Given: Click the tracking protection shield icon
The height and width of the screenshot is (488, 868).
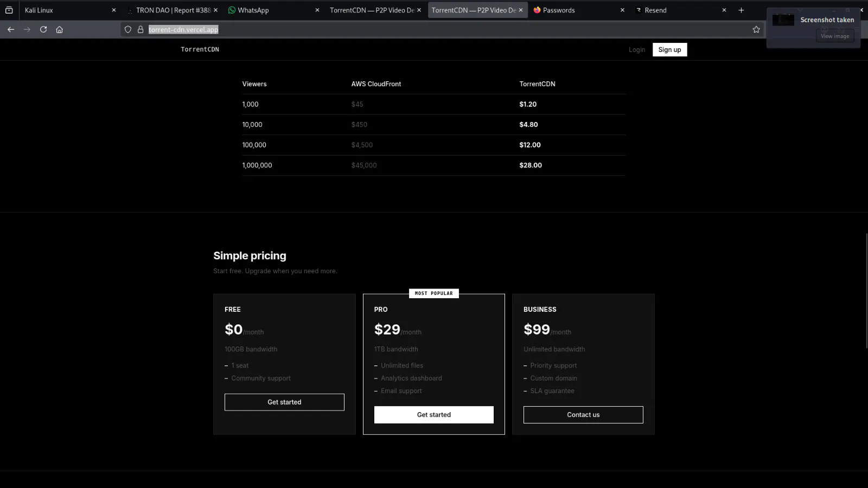Looking at the screenshot, I should (x=128, y=30).
